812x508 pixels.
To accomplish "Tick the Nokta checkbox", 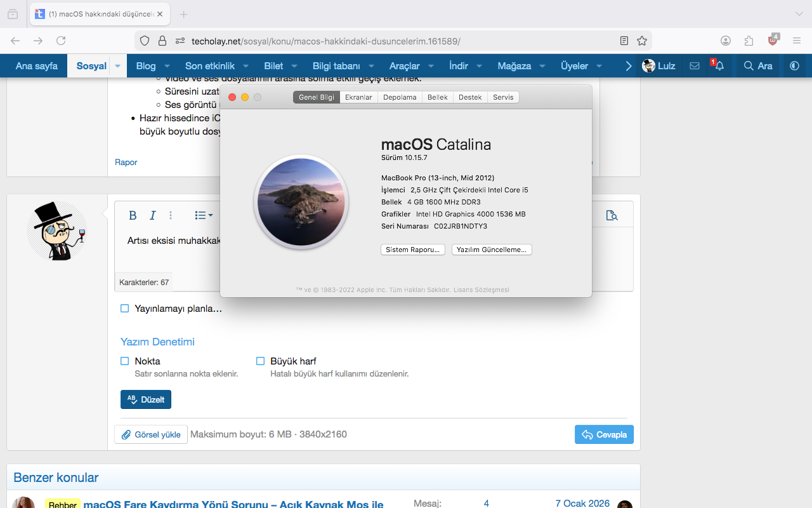I will tap(125, 361).
